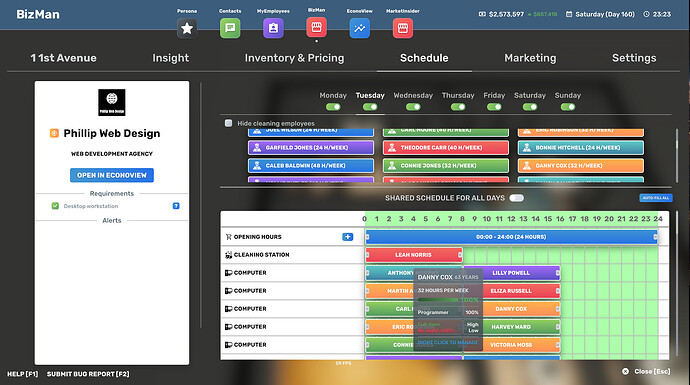Toggle the Sunday open switch
This screenshot has height=385, width=690.
pyautogui.click(x=568, y=107)
